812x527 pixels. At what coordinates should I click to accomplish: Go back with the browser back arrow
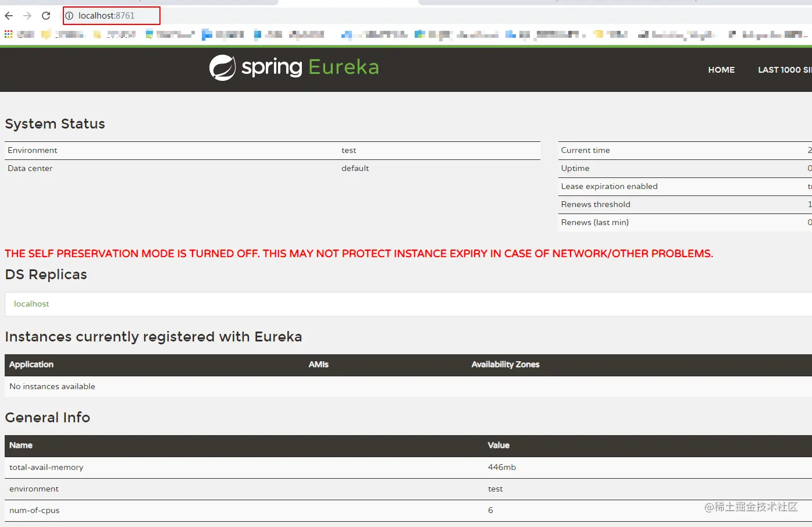click(9, 16)
